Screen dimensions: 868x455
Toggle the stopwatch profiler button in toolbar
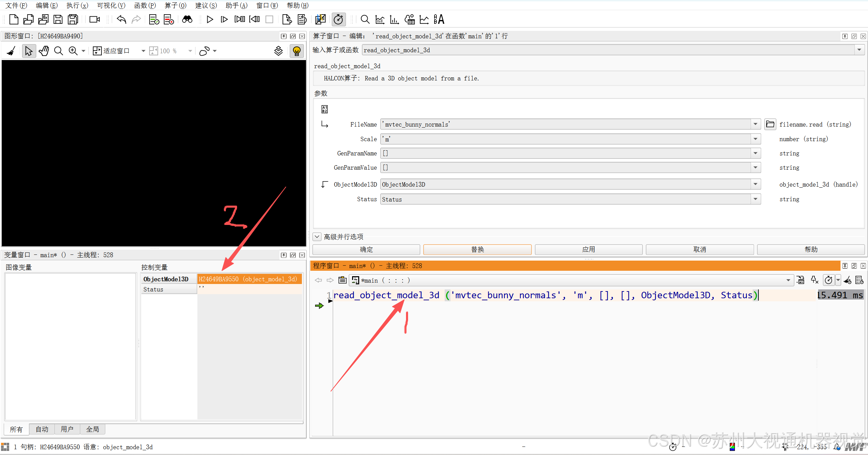point(338,19)
